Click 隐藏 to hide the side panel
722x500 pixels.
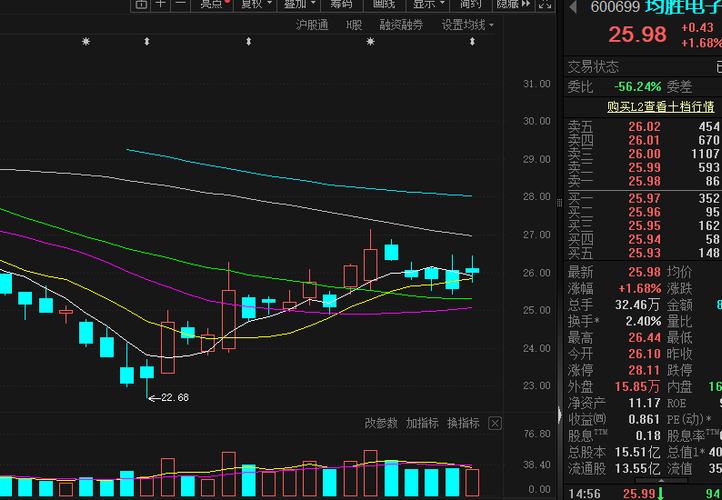coord(514,4)
